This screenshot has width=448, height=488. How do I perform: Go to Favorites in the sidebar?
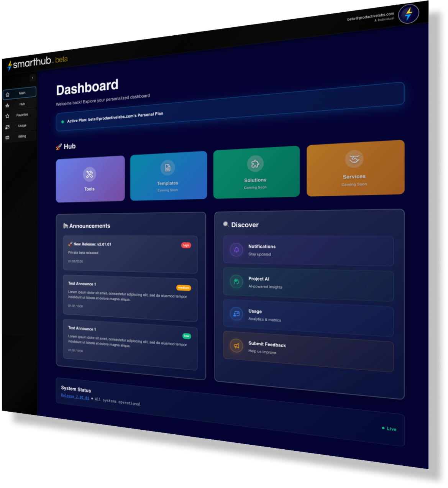click(20, 115)
